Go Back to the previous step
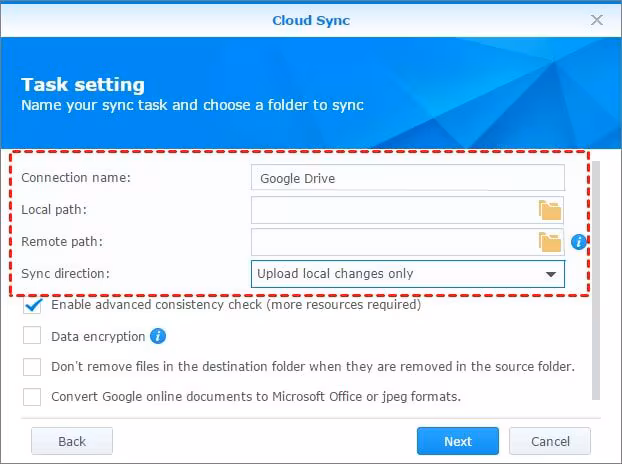 tap(72, 441)
